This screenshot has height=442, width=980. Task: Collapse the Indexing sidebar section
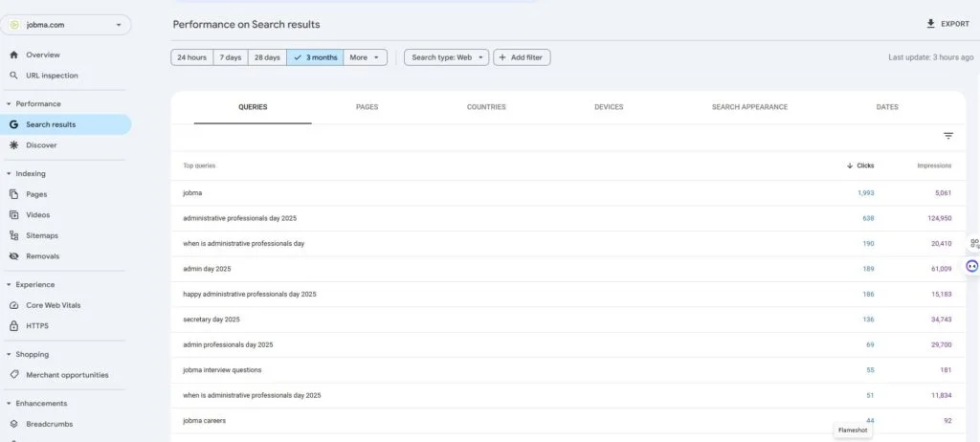tap(9, 174)
